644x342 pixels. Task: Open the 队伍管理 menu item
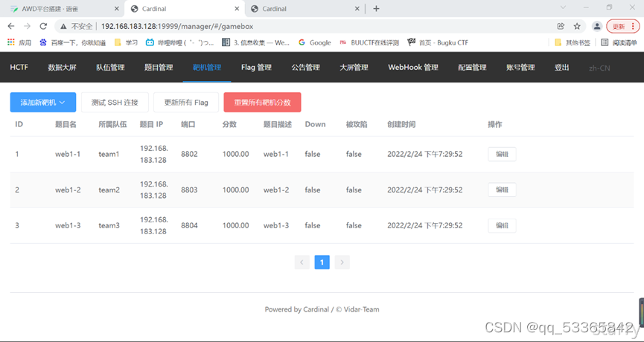coord(110,67)
